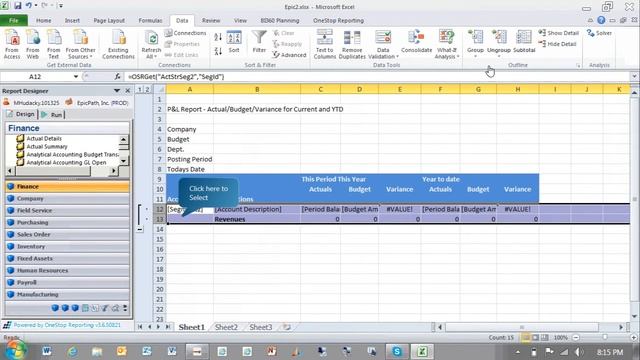
Task: Toggle the Filter funnel
Action: [259, 42]
